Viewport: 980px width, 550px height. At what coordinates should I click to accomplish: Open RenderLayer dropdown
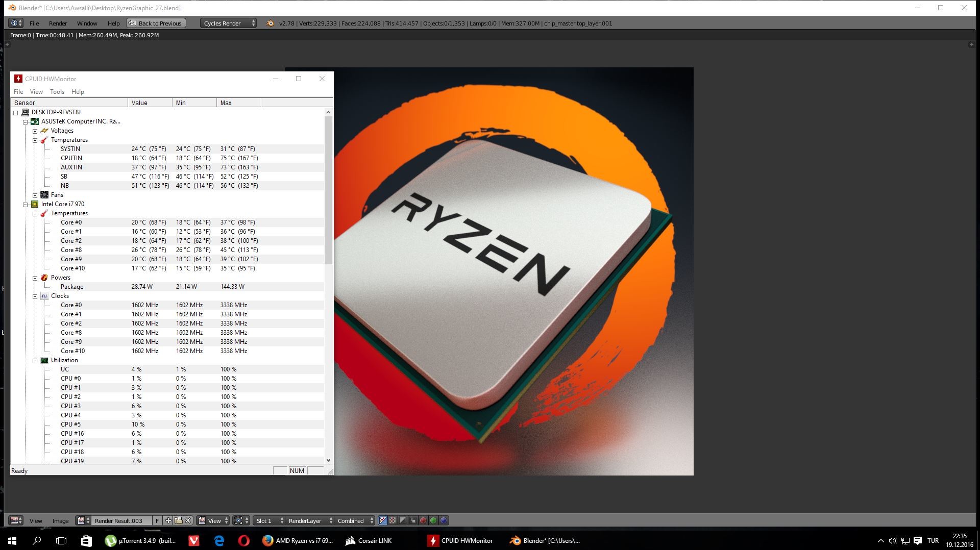309,520
